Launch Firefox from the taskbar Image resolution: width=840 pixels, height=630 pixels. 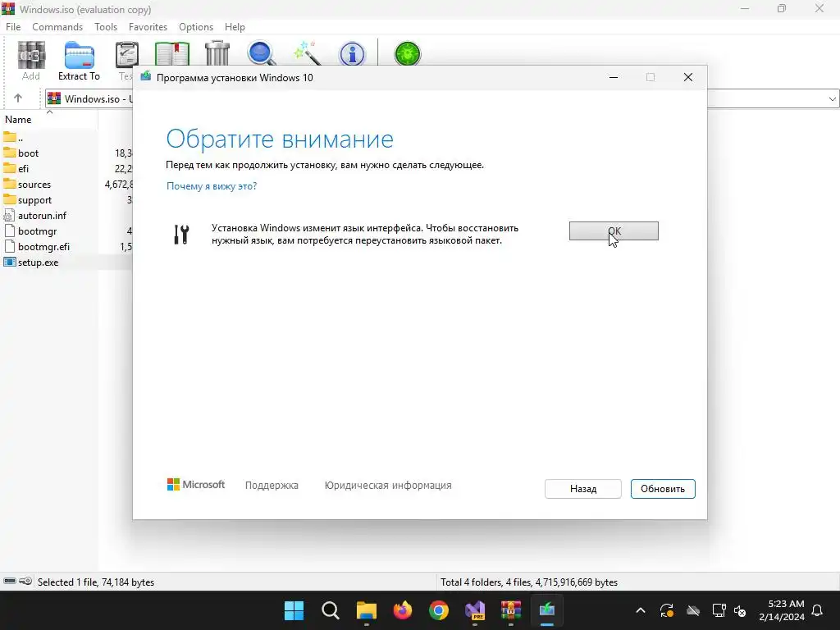coord(403,610)
